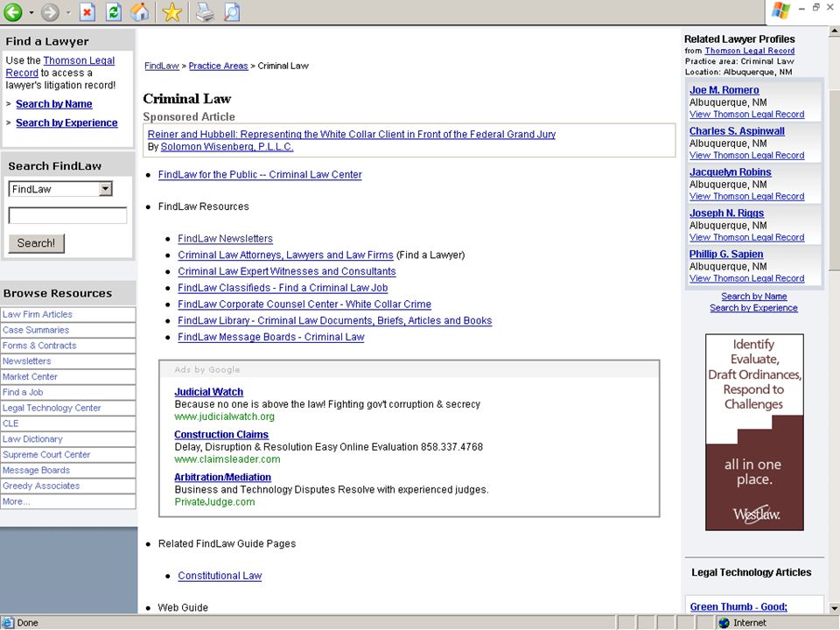Click the FindLaw breadcrumb link
The width and height of the screenshot is (840, 630).
pos(162,66)
